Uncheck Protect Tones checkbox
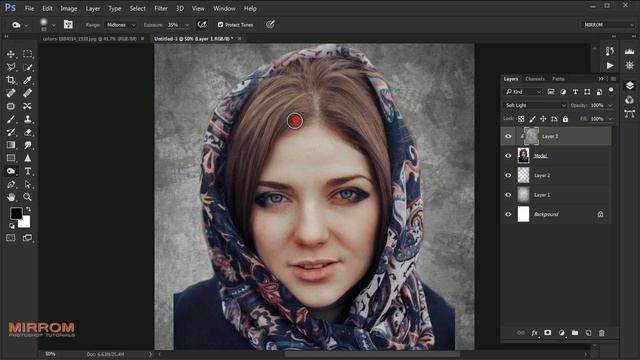640x360 pixels. click(220, 25)
